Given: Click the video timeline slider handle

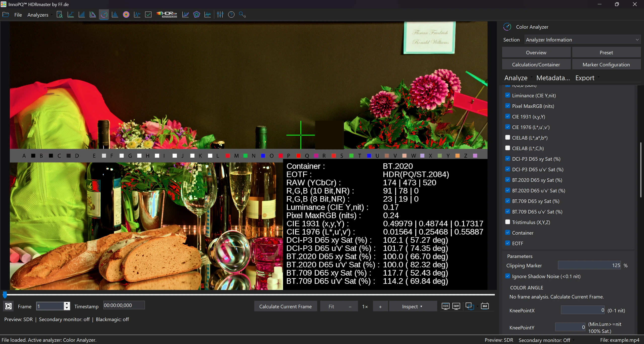Looking at the screenshot, I should 5,294.
